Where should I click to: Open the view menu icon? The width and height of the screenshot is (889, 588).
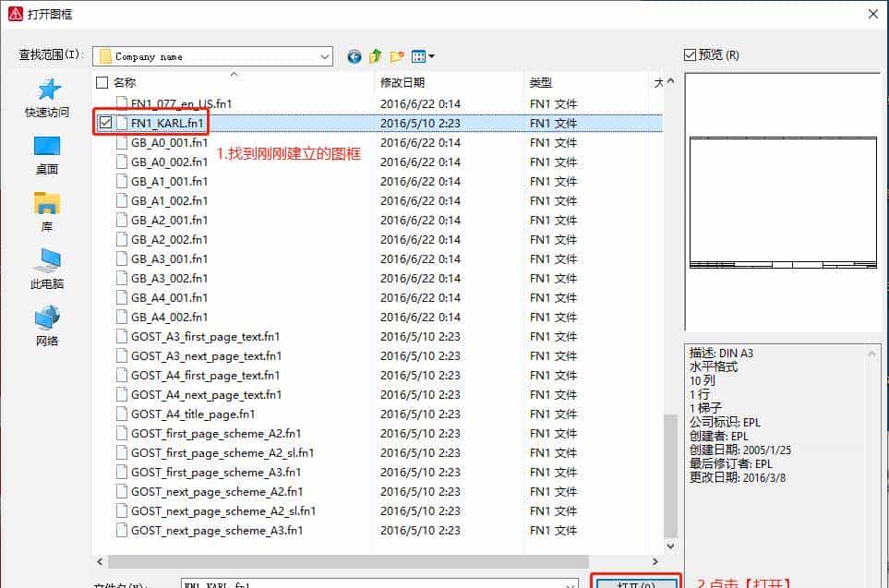[423, 56]
